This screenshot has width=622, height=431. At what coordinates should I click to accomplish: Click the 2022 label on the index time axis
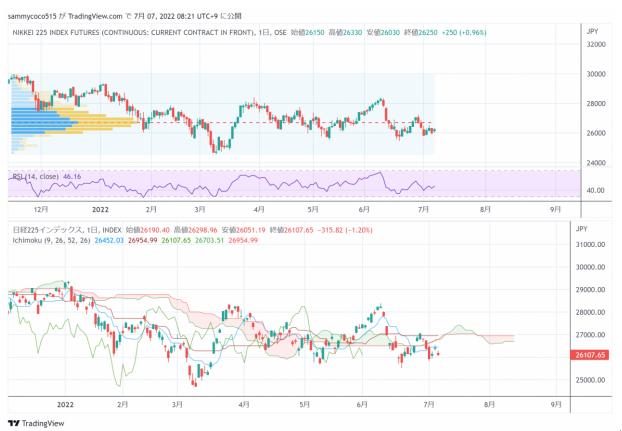point(65,404)
